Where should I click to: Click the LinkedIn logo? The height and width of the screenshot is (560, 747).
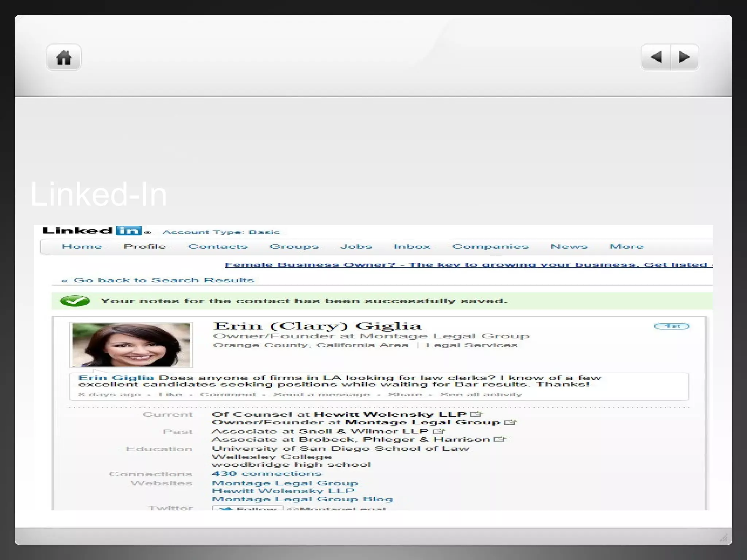click(96, 231)
